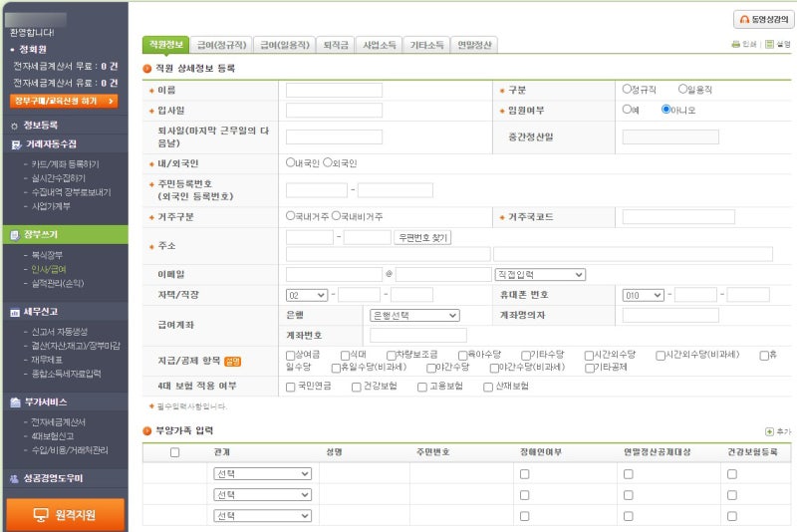Open the 은행선택 bank dropdown
The height and width of the screenshot is (532, 797).
[414, 316]
